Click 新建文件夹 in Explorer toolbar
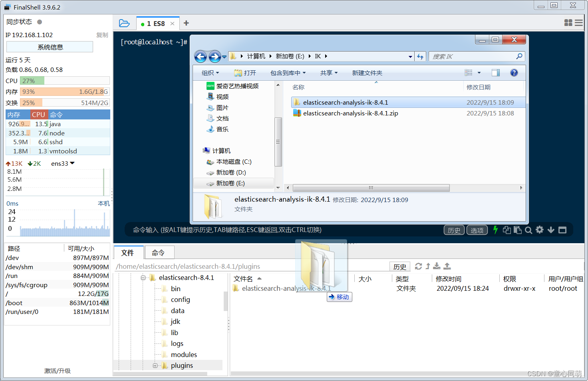588x381 pixels. coord(367,73)
